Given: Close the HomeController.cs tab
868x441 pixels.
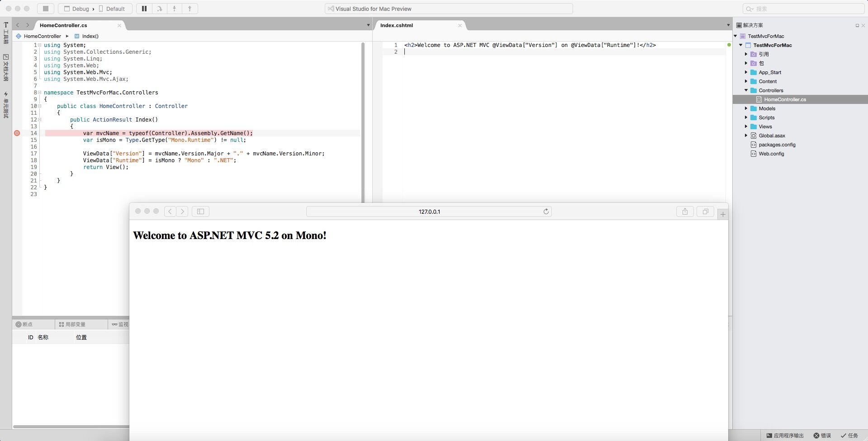Looking at the screenshot, I should [119, 25].
